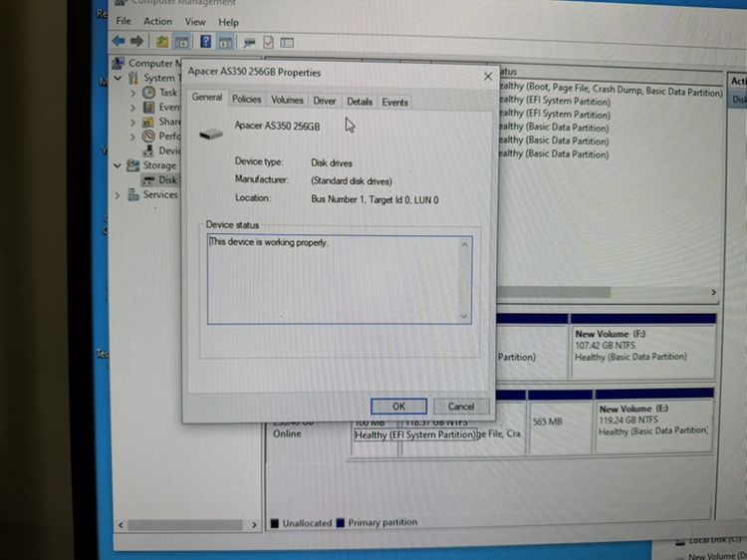This screenshot has width=747, height=560.
Task: Click the disk drive icon in Properties
Action: (x=210, y=134)
